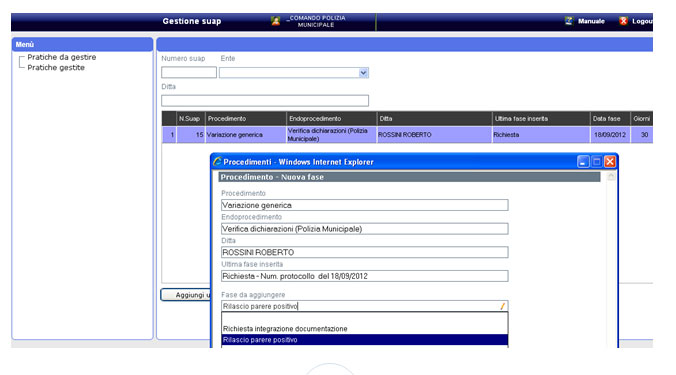Open the Fase da aggiungere combo box
Image resolution: width=676 pixels, height=375 pixels.
(365, 306)
